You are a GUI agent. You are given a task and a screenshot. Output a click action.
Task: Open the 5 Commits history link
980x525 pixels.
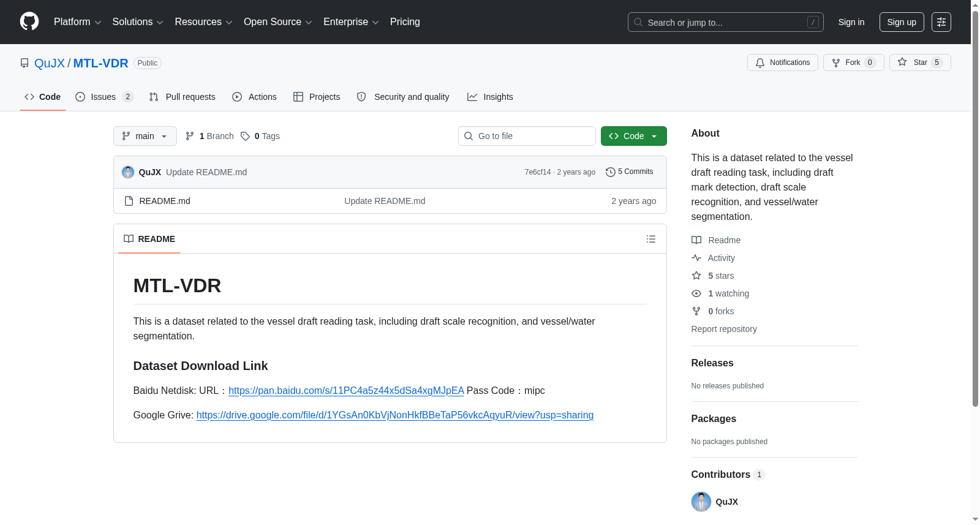coord(629,172)
